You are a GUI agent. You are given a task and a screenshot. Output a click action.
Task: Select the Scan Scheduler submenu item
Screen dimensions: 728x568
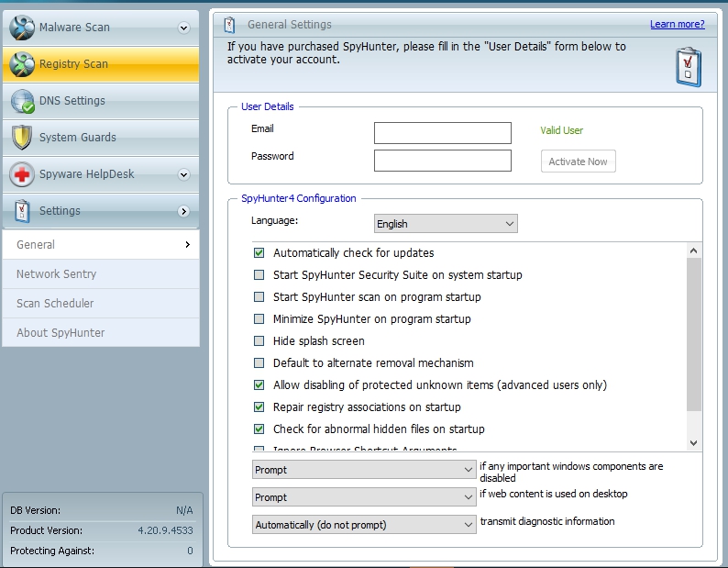(101, 303)
